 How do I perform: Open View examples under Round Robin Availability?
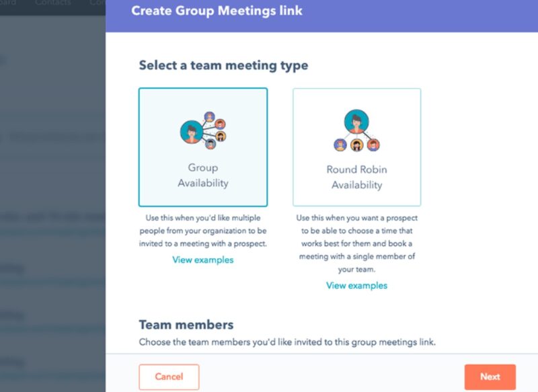[x=357, y=285]
